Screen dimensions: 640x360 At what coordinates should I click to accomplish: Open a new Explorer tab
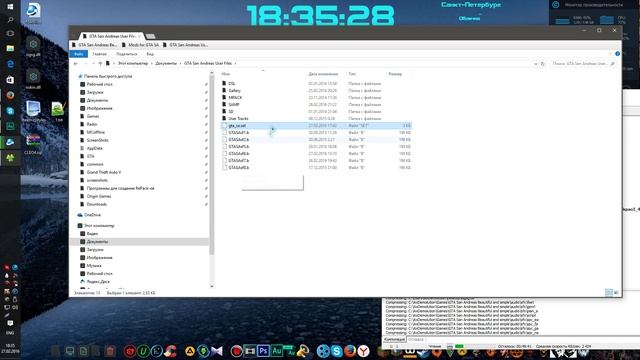tap(150, 36)
